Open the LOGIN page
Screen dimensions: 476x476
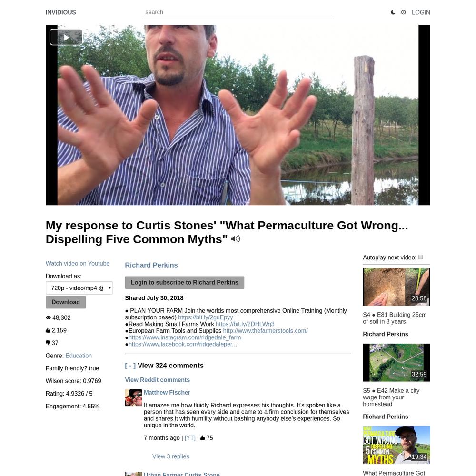(421, 12)
